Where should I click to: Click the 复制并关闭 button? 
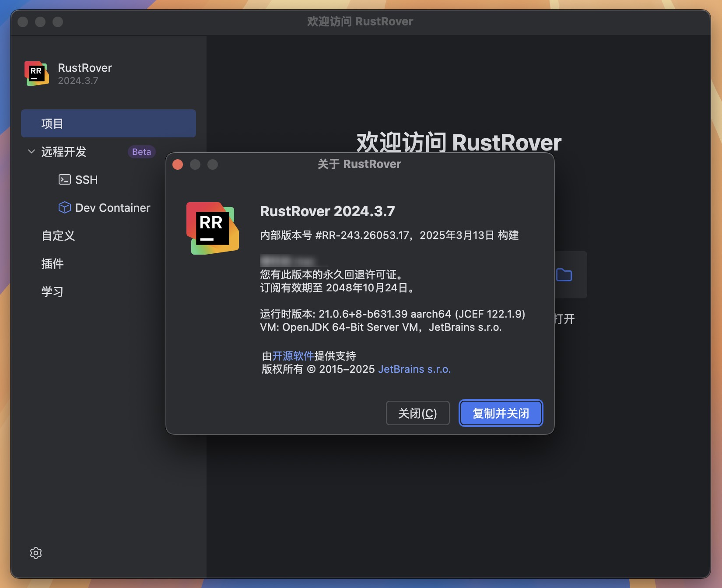501,413
